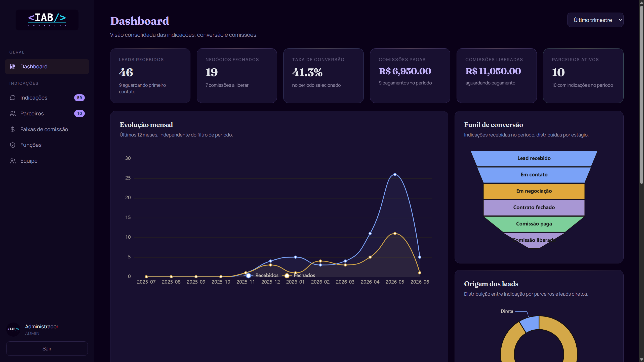The width and height of the screenshot is (644, 362).
Task: Click the Equipe people icon
Action: (x=13, y=161)
